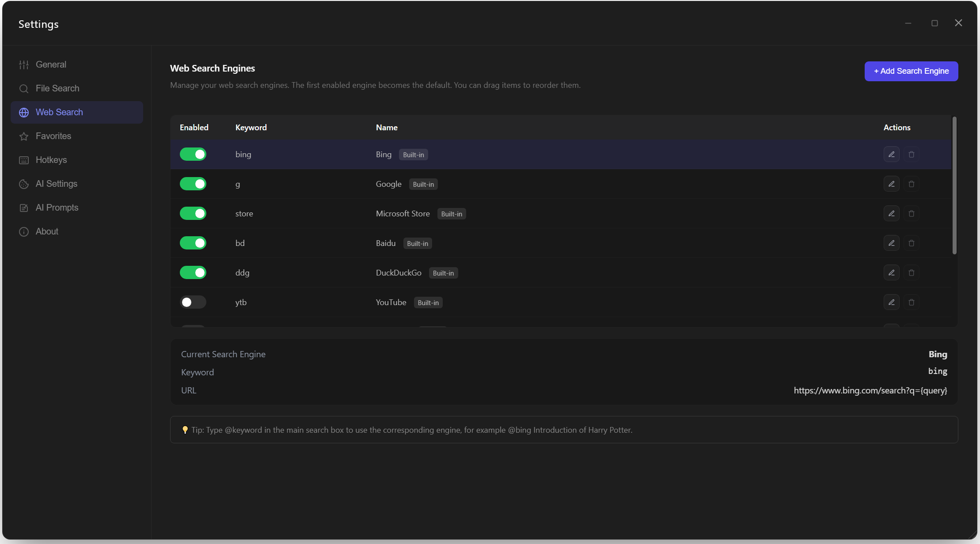
Task: Select the 'ddg' keyword cell
Action: [242, 273]
